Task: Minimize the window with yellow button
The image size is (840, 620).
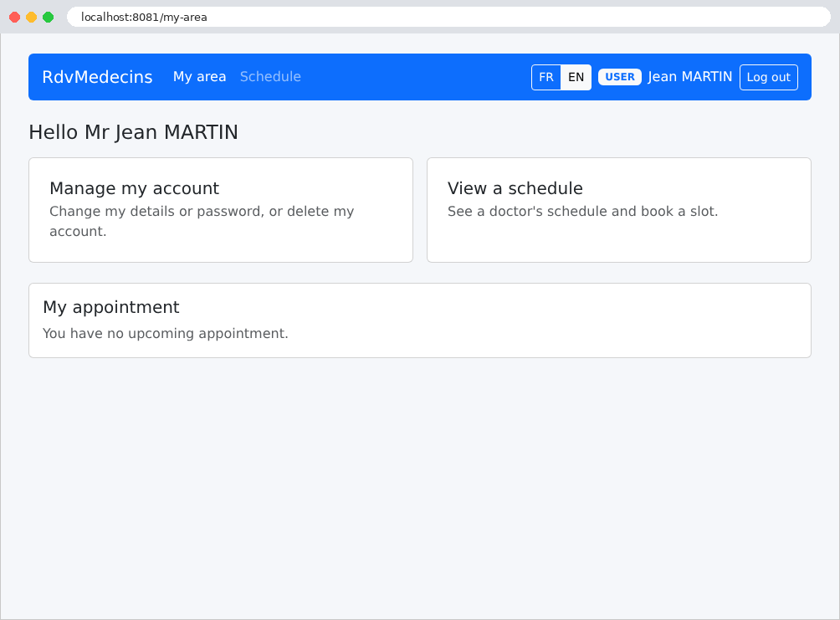Action: (32, 17)
